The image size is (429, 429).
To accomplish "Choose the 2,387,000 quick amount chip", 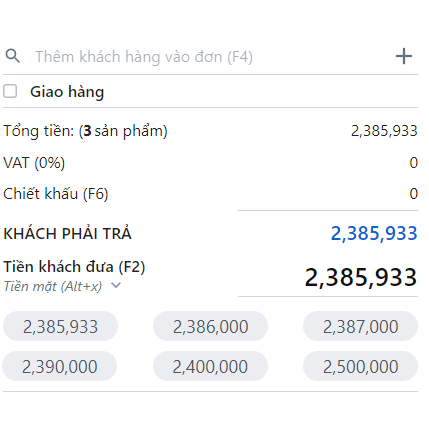I will pyautogui.click(x=360, y=326).
